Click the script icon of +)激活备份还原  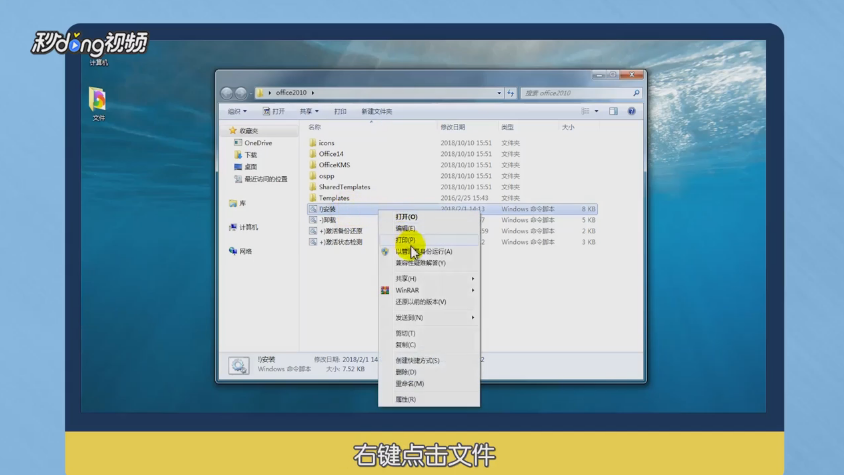313,230
